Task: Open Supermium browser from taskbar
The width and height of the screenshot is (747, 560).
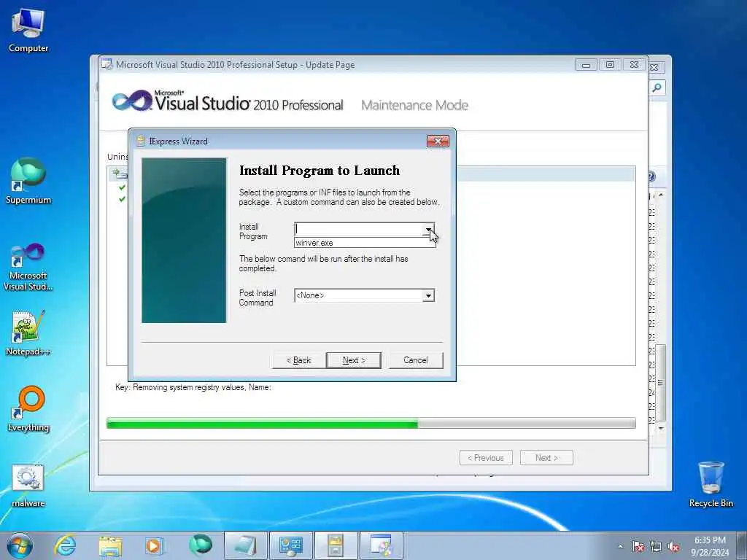Action: tap(200, 545)
